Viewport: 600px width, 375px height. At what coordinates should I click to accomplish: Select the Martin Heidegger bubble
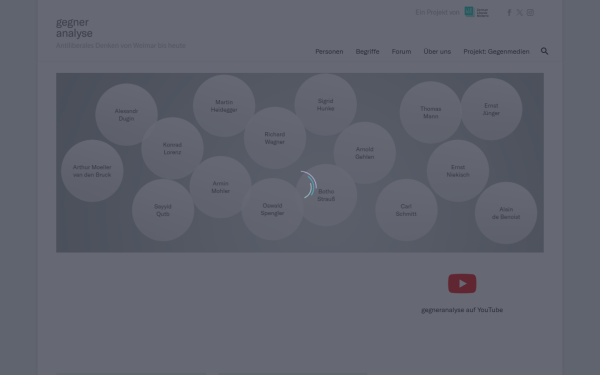pyautogui.click(x=224, y=106)
